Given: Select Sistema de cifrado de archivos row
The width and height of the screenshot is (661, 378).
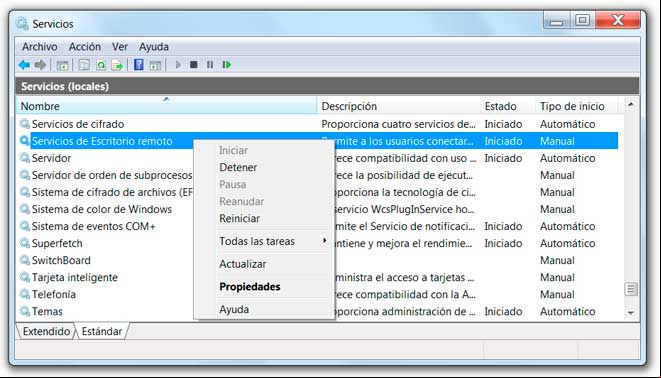Looking at the screenshot, I should tap(112, 192).
